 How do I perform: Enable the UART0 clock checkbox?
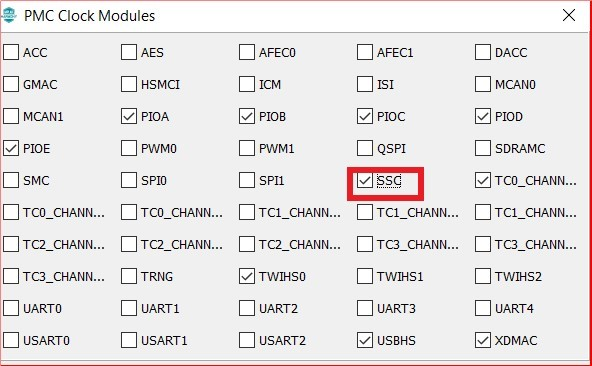[11, 309]
